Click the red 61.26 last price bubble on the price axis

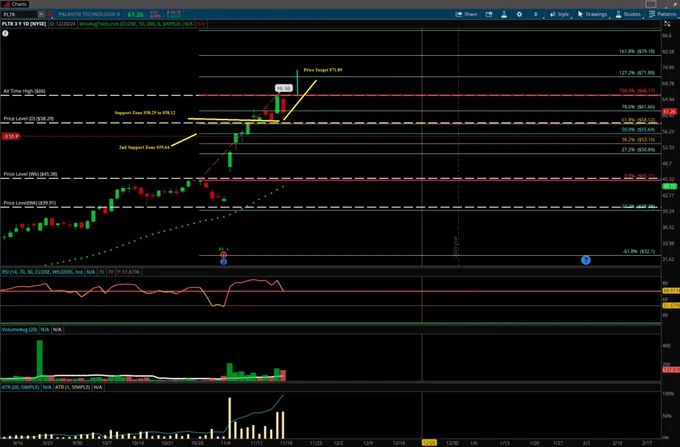point(670,112)
